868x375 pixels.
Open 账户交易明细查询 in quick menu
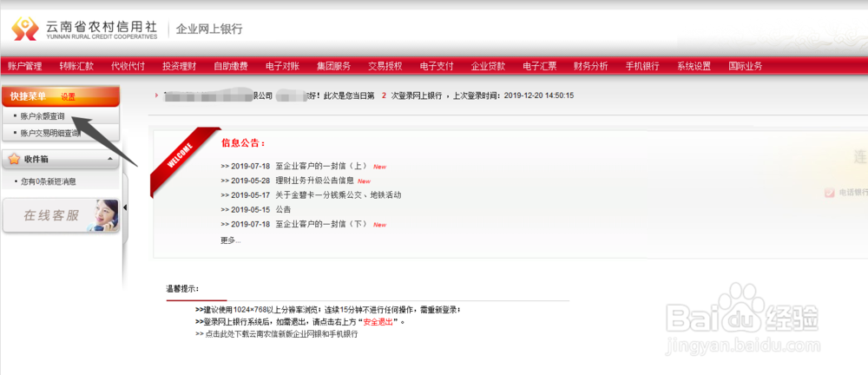[49, 133]
